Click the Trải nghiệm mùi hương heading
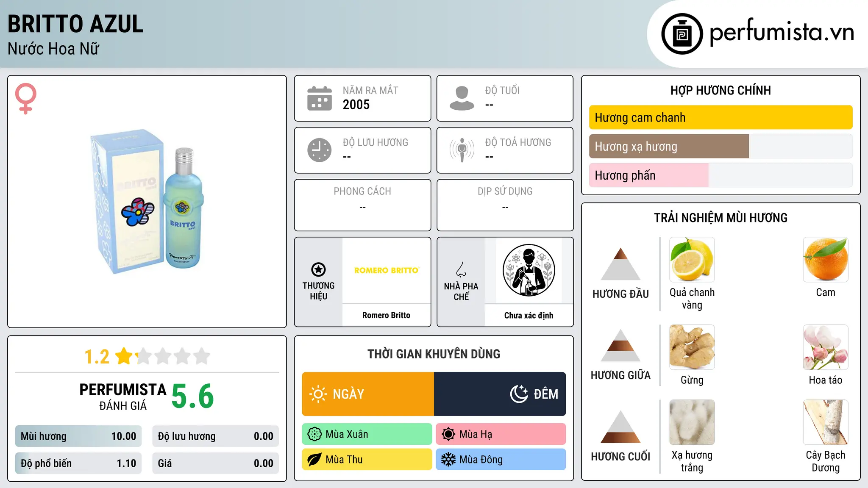The width and height of the screenshot is (868, 488). [x=721, y=218]
